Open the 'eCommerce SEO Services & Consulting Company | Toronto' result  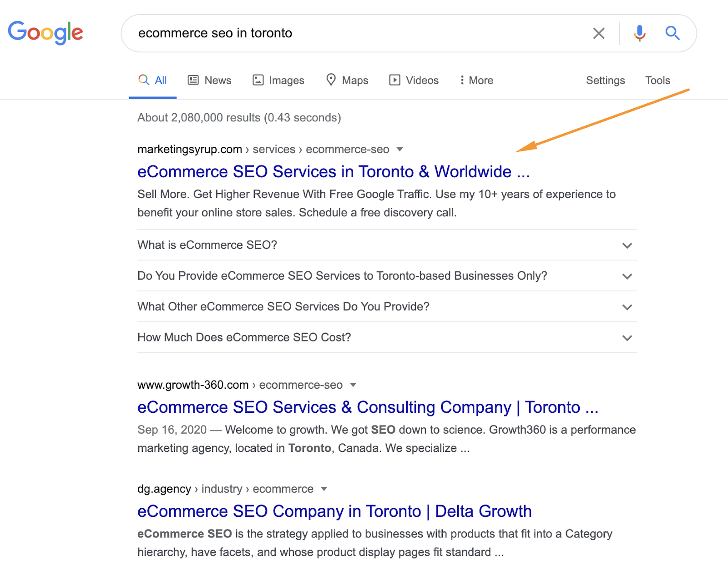click(x=368, y=407)
